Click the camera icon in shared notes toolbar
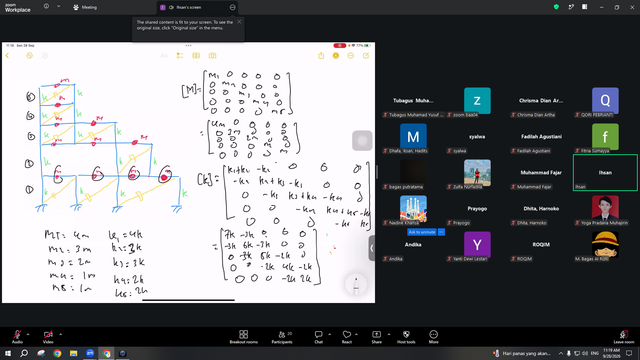This screenshot has height=360, width=640. click(212, 56)
